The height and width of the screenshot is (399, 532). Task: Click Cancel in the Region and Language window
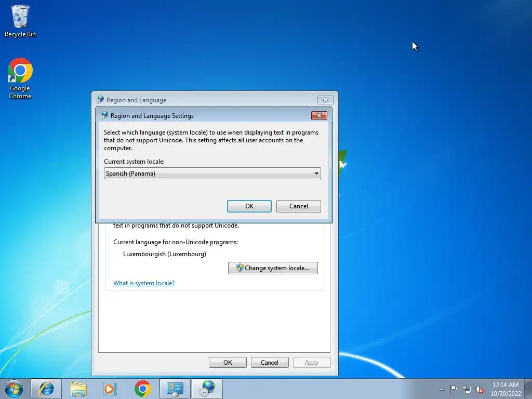point(270,362)
